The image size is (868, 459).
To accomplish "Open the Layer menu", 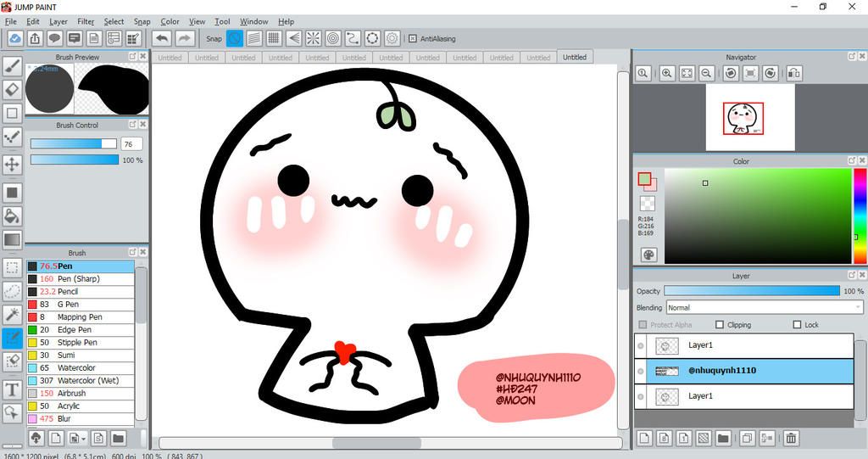I will (x=58, y=21).
